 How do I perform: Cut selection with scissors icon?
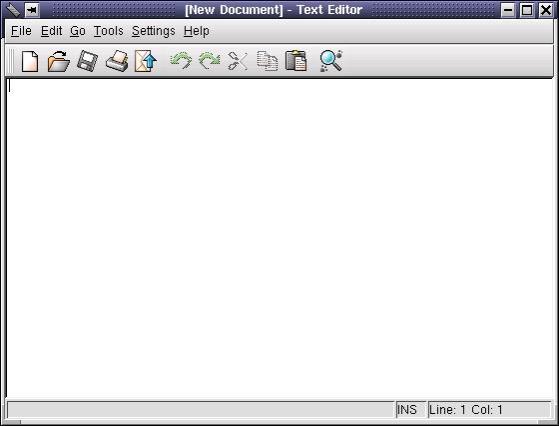pyautogui.click(x=237, y=61)
